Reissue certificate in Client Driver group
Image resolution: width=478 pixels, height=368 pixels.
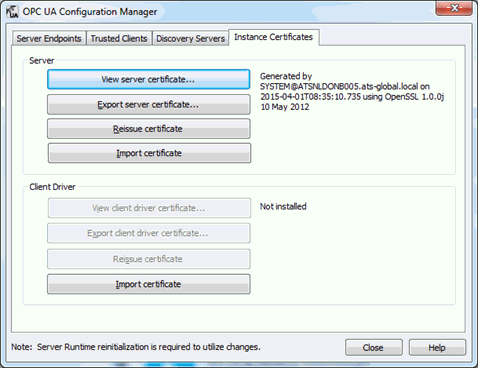[x=148, y=259]
